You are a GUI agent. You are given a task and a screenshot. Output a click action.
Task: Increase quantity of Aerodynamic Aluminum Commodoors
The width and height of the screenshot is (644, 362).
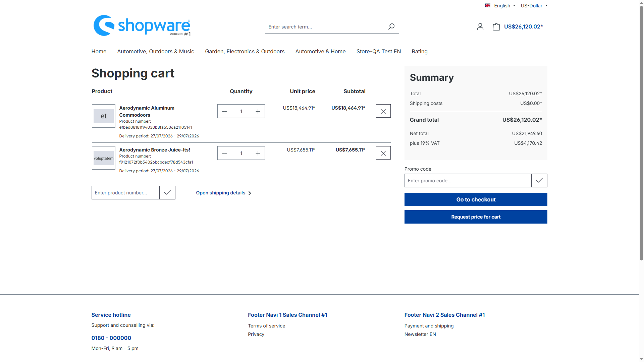pyautogui.click(x=258, y=111)
